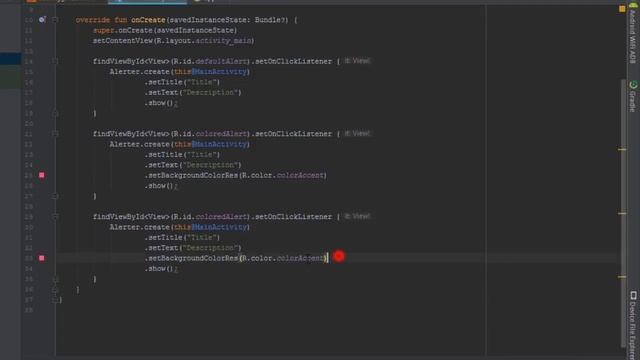The width and height of the screenshot is (640, 360).
Task: Click the fold end marker on line 35
Action: pyautogui.click(x=55, y=279)
